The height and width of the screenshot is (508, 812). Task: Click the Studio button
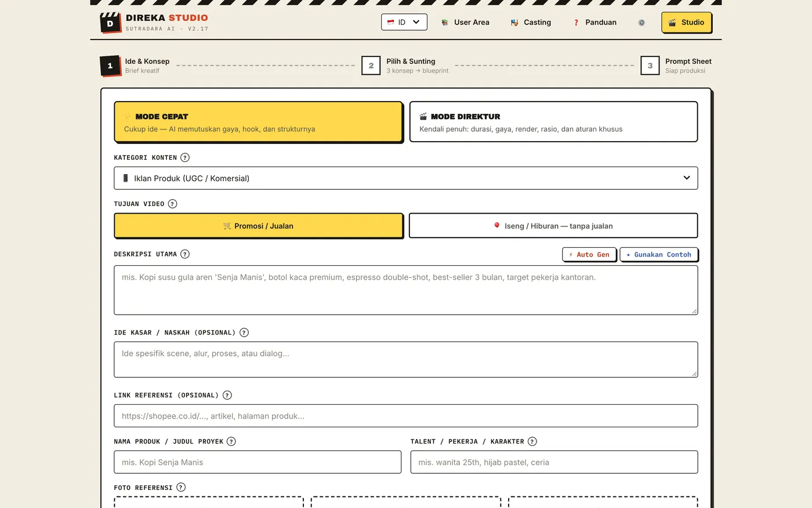pos(687,23)
